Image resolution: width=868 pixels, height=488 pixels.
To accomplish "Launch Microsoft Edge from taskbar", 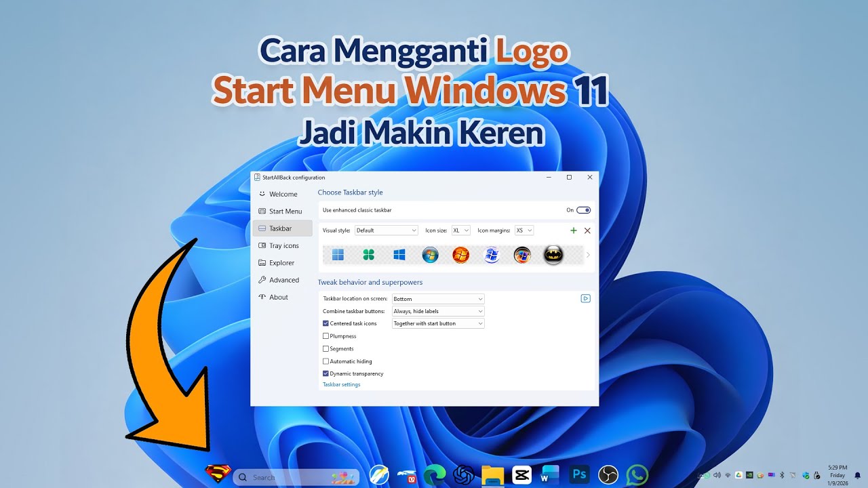I will 435,476.
